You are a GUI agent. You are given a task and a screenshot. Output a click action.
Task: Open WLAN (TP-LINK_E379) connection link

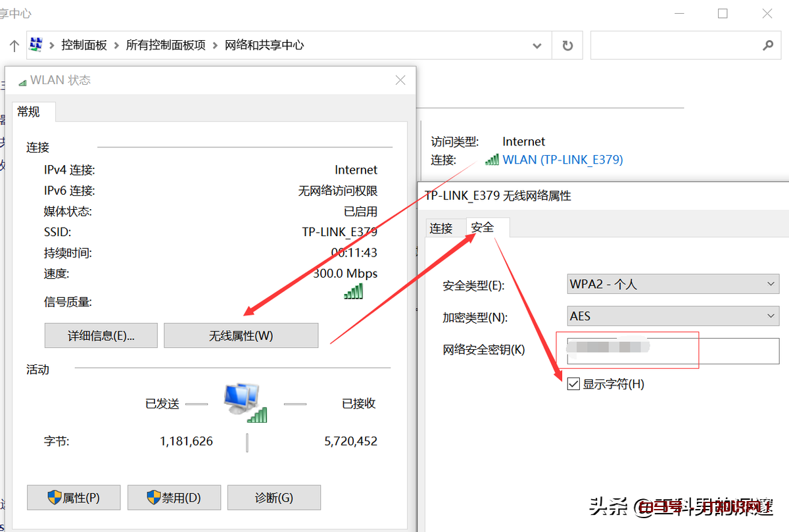(563, 159)
